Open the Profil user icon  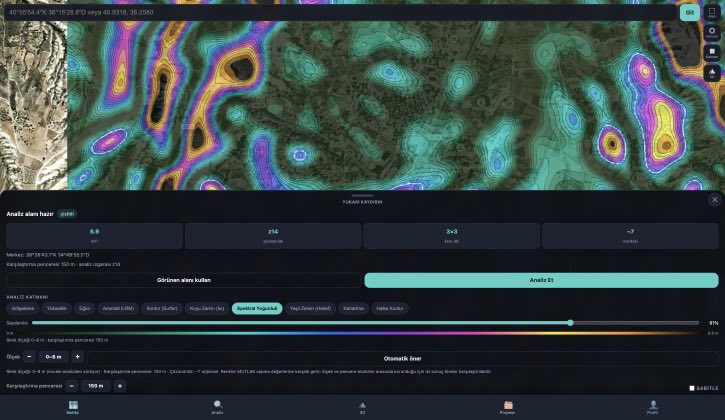click(x=652, y=405)
